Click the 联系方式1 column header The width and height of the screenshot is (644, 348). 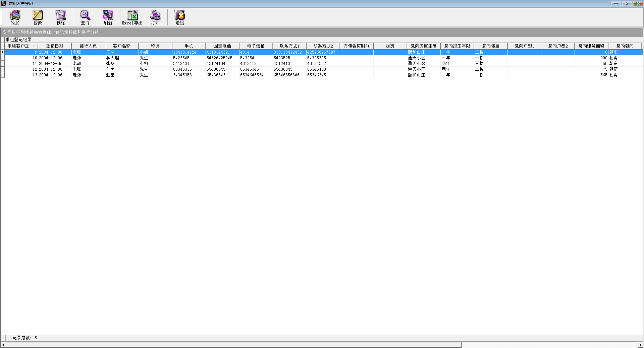pyautogui.click(x=289, y=46)
